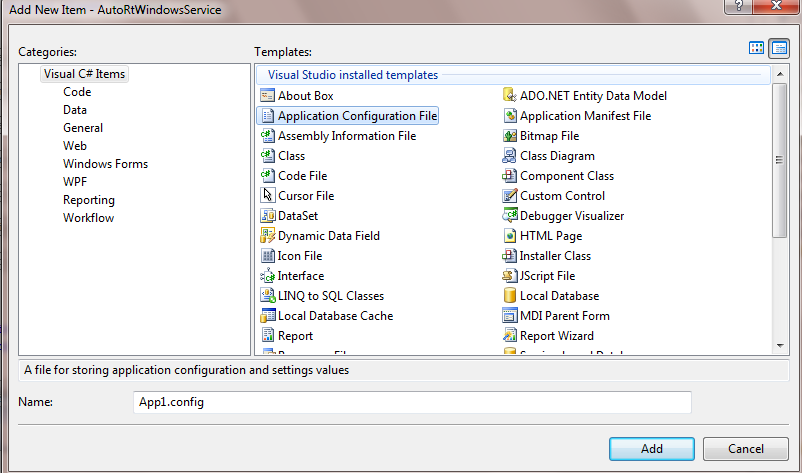Choose the Data category
802x473 pixels.
(x=75, y=110)
